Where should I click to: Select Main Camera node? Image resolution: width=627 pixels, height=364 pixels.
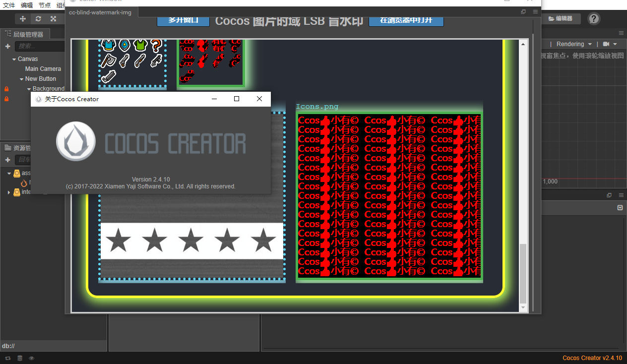coord(43,69)
